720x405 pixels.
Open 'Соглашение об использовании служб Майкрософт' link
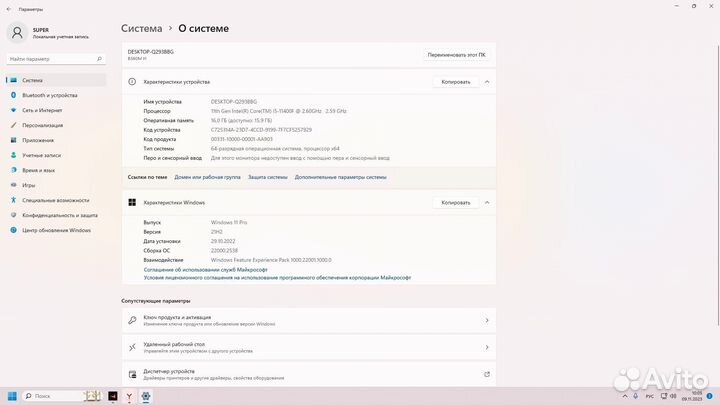pyautogui.click(x=205, y=270)
